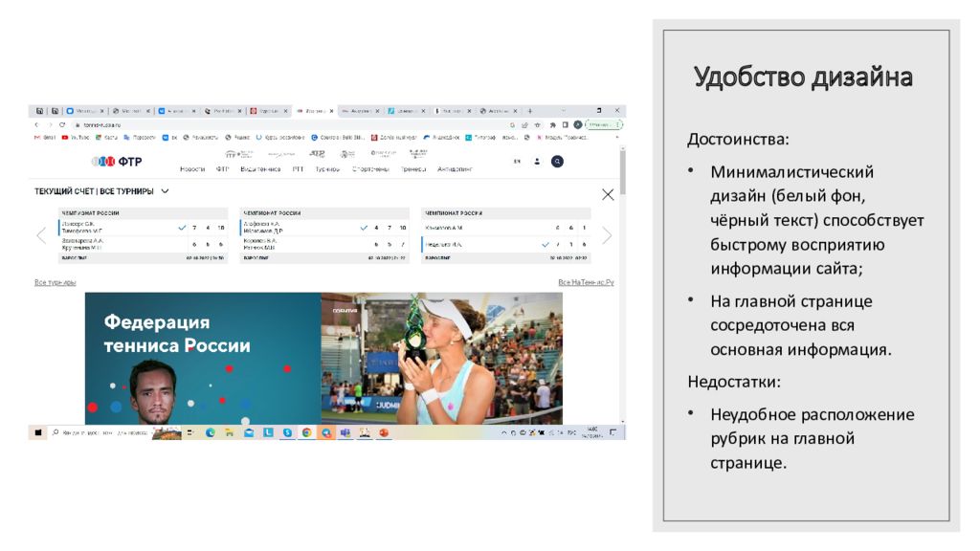Show hidden tray icons with the chevron
The image size is (980, 551).
point(503,432)
